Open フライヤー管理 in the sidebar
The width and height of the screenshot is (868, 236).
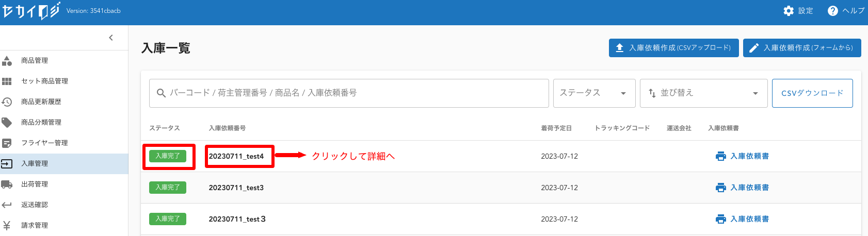click(x=44, y=143)
